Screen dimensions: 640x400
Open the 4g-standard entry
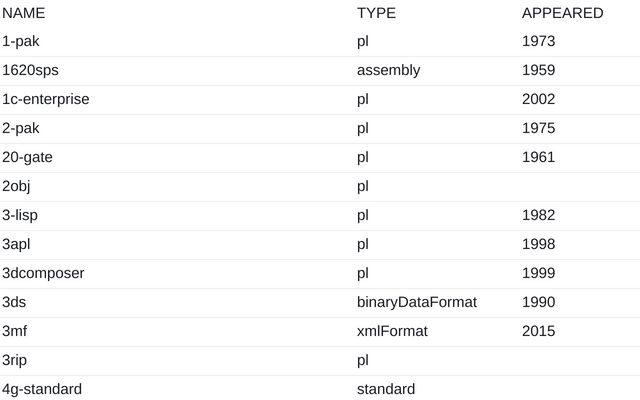coord(42,390)
